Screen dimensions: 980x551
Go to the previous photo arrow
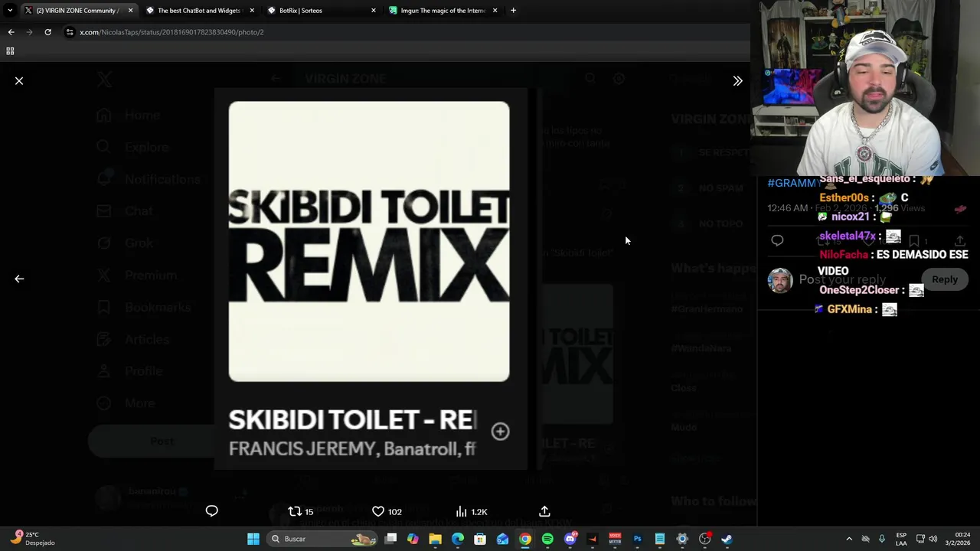[x=19, y=279]
